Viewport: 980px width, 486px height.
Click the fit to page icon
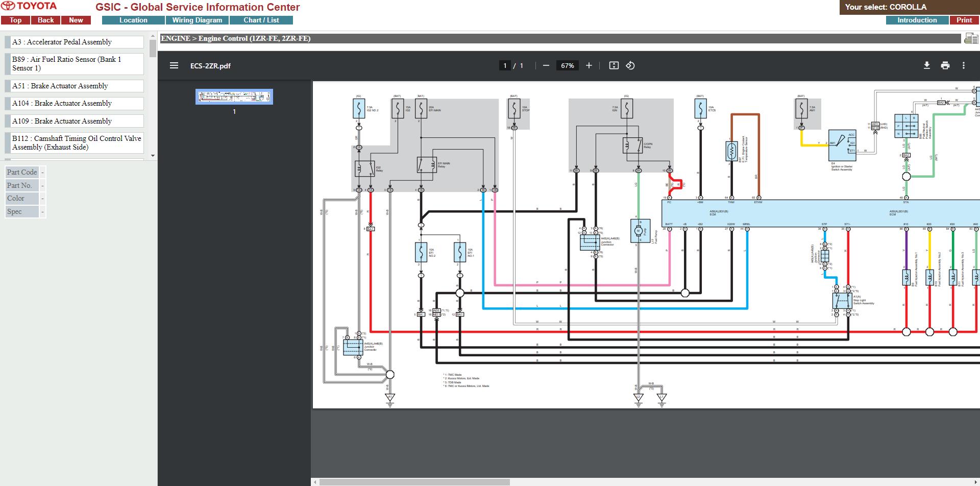point(614,65)
